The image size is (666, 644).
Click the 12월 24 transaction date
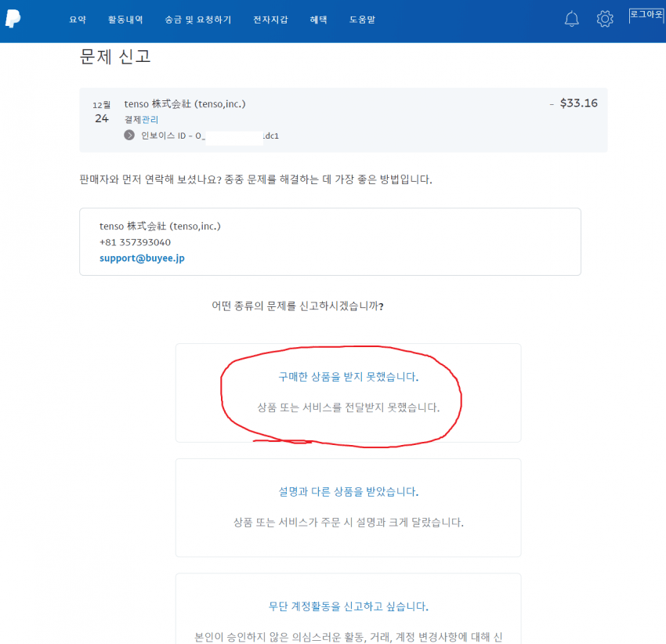[102, 112]
